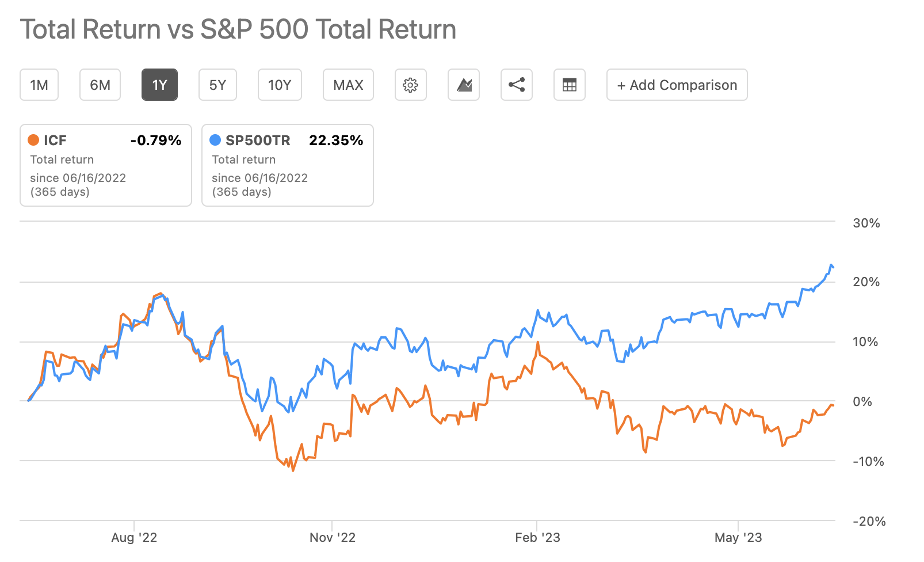
Task: Click the ICF legend card
Action: pos(105,165)
